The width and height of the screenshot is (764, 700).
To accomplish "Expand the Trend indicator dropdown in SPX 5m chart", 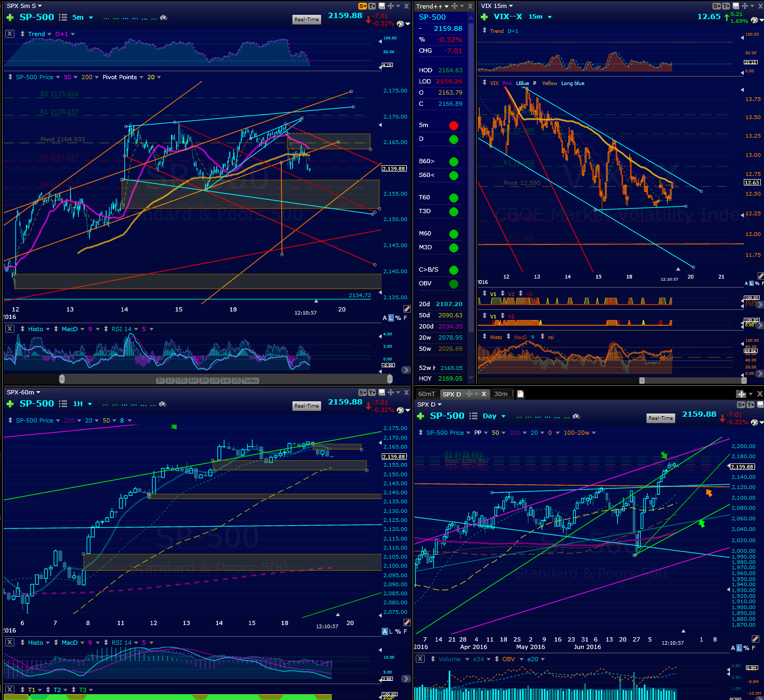I will pos(49,34).
